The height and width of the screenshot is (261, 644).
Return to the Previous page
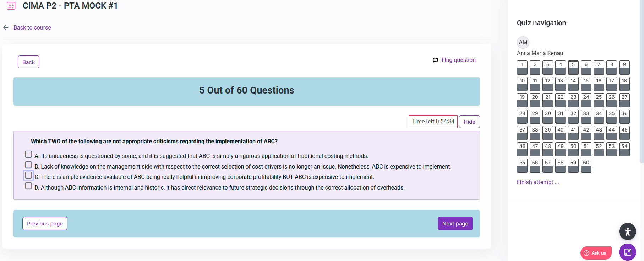tap(45, 224)
